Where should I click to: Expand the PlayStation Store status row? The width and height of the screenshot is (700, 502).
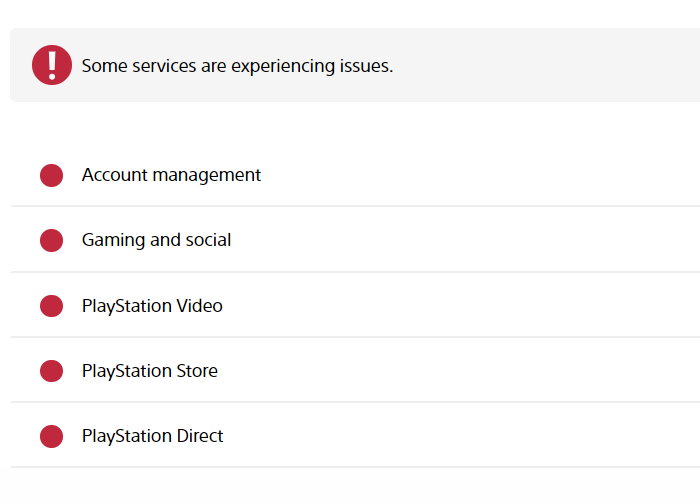point(355,371)
